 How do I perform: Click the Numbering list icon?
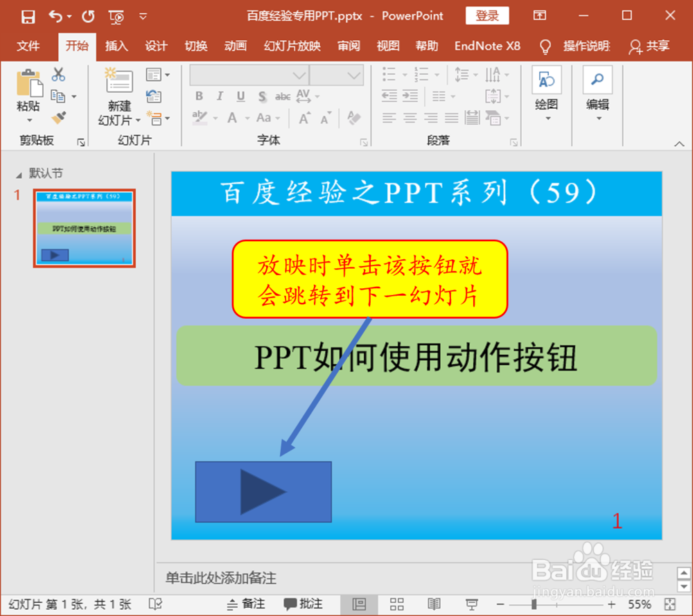click(x=421, y=74)
